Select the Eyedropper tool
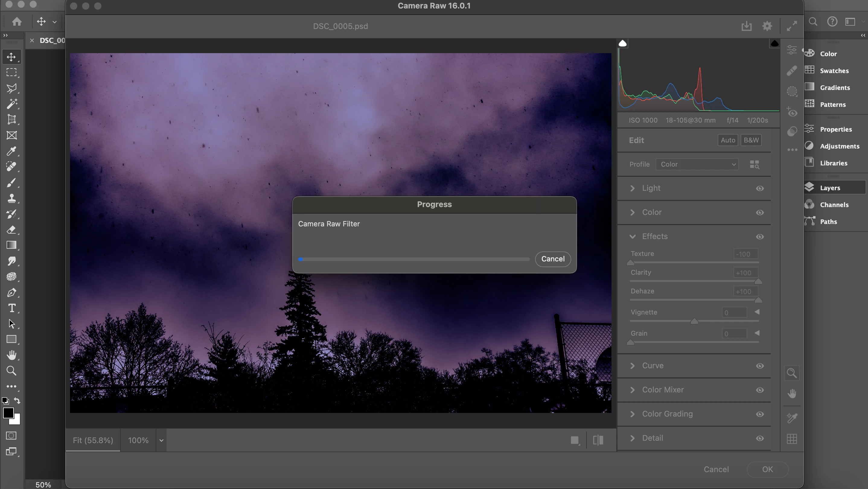 pos(11,151)
